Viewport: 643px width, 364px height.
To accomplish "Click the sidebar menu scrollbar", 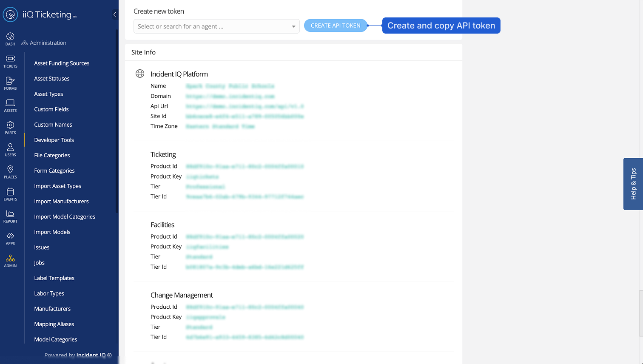I will [x=117, y=121].
